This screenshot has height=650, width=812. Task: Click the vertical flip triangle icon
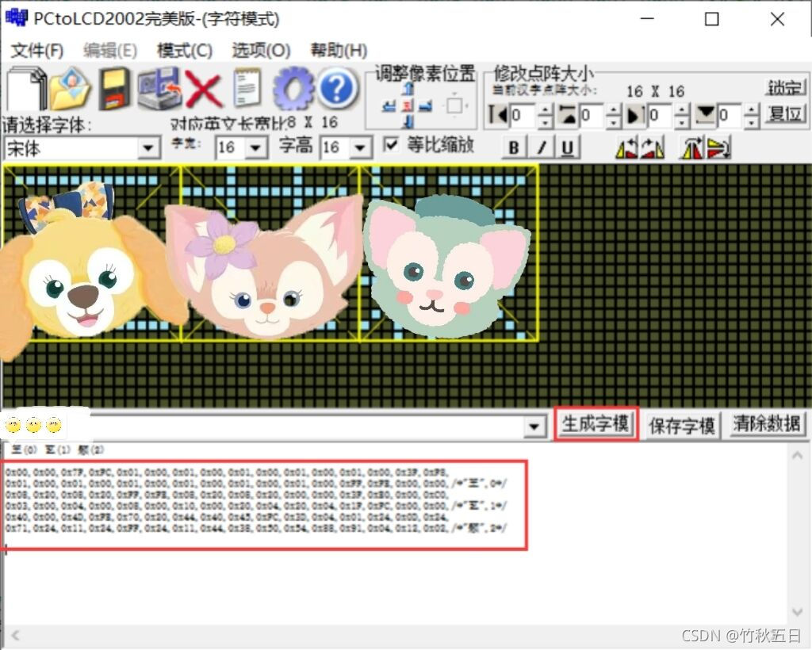718,148
